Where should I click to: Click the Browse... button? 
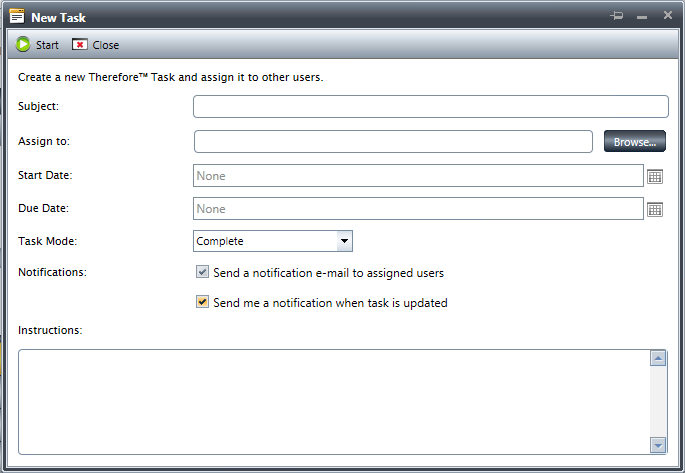[x=634, y=142]
